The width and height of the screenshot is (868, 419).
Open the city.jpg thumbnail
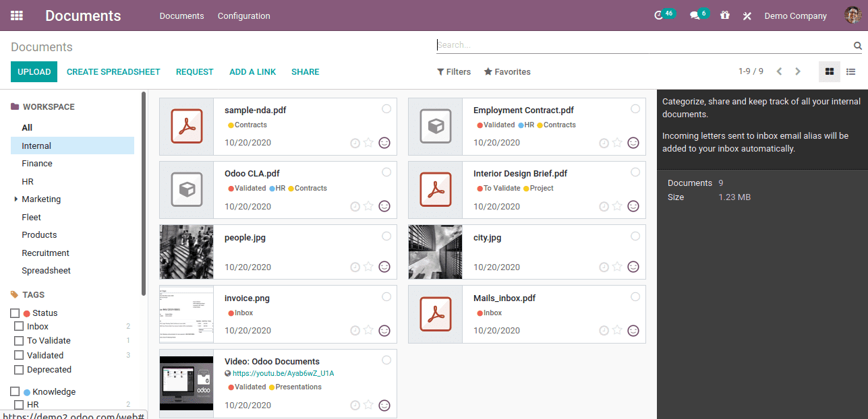435,252
